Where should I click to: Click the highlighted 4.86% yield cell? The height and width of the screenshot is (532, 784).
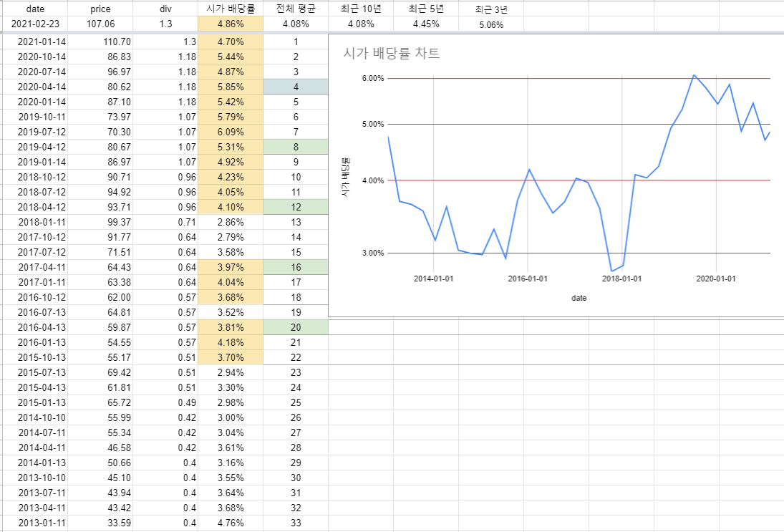(x=231, y=24)
